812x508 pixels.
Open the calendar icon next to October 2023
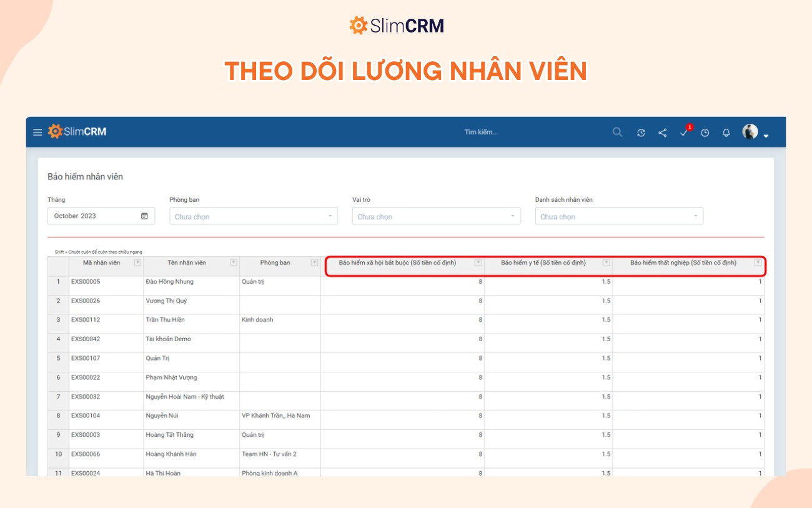click(145, 216)
